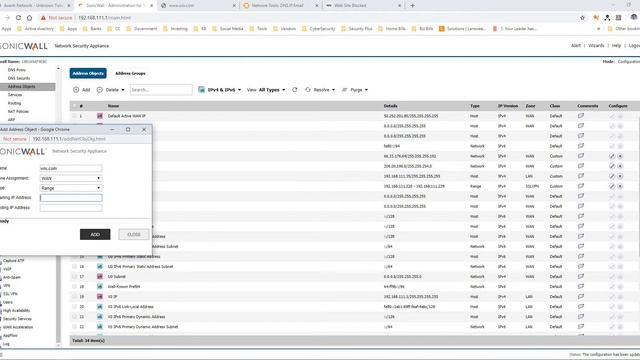Image resolution: width=640 pixels, height=360 pixels.
Task: Click the Resolve icon in the toolbar
Action: pos(308,90)
